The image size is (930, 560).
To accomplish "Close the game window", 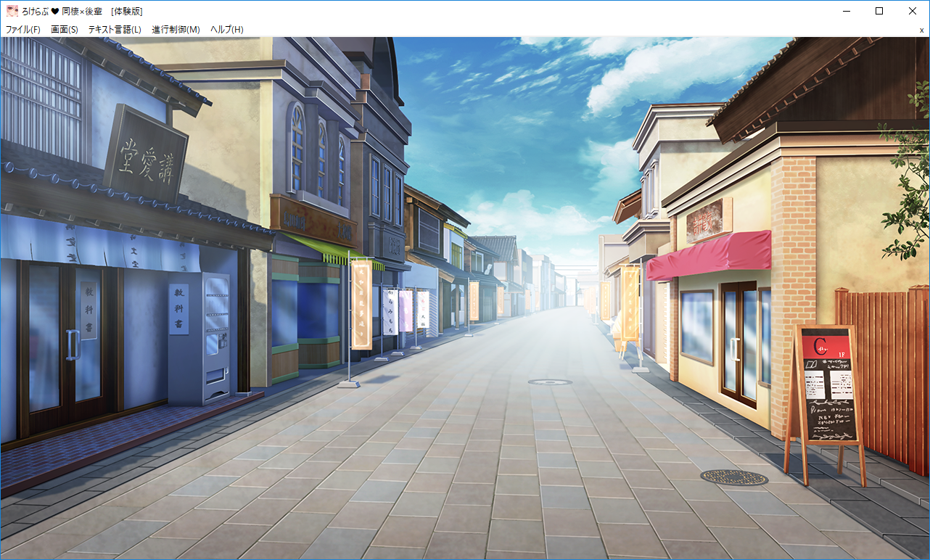I will (913, 11).
